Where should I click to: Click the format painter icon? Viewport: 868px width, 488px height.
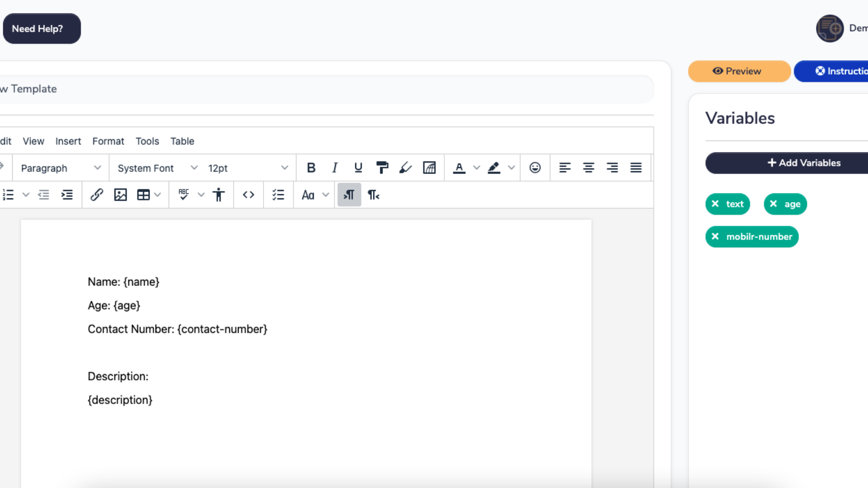click(382, 168)
